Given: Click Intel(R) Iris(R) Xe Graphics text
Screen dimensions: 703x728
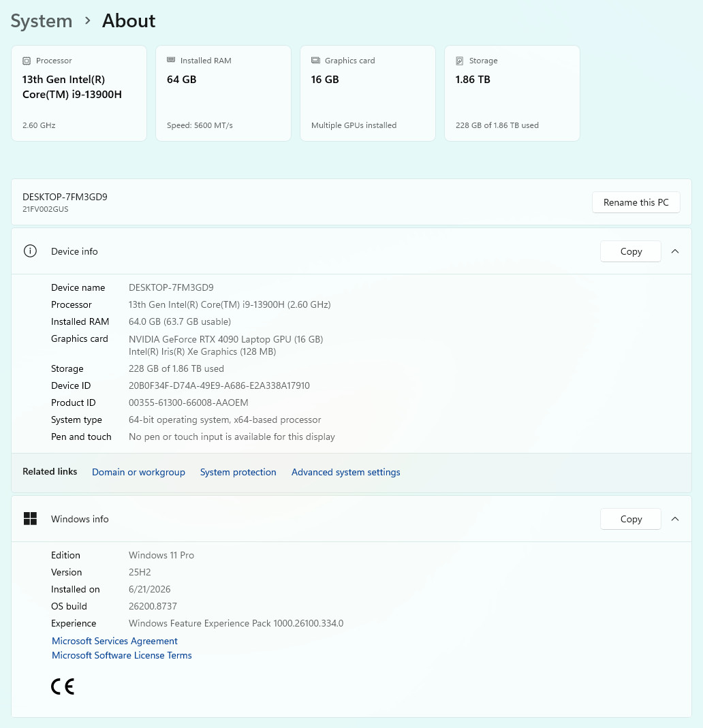Looking at the screenshot, I should (x=202, y=351).
